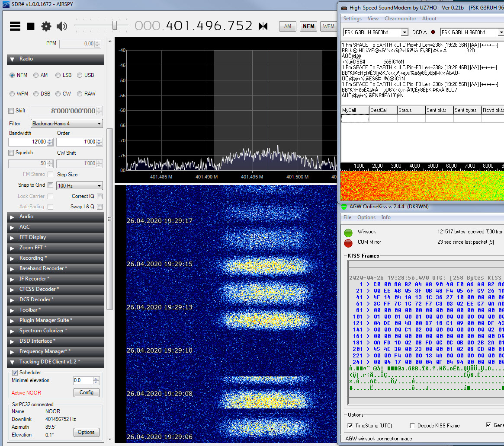Click the Config button

click(x=87, y=393)
